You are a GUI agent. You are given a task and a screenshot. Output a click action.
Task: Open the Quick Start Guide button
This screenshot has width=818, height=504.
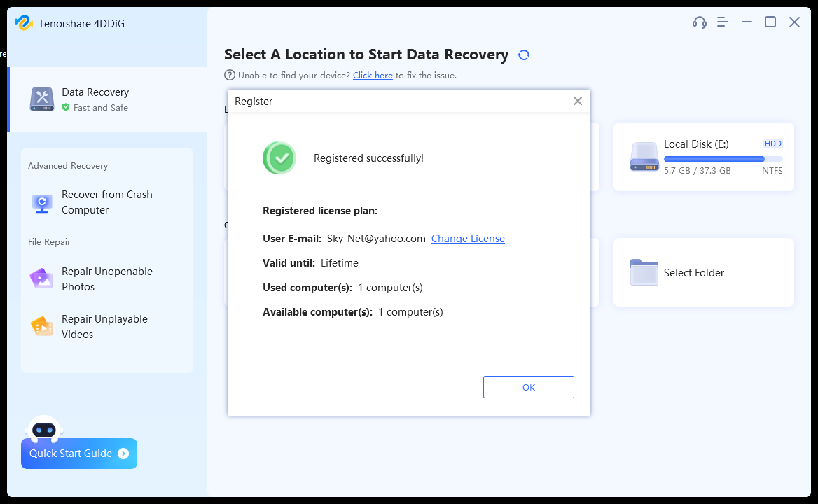coord(78,454)
